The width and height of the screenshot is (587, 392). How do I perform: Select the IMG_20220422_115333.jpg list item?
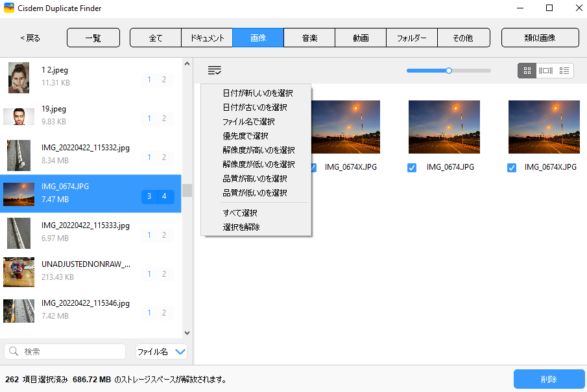tap(91, 232)
